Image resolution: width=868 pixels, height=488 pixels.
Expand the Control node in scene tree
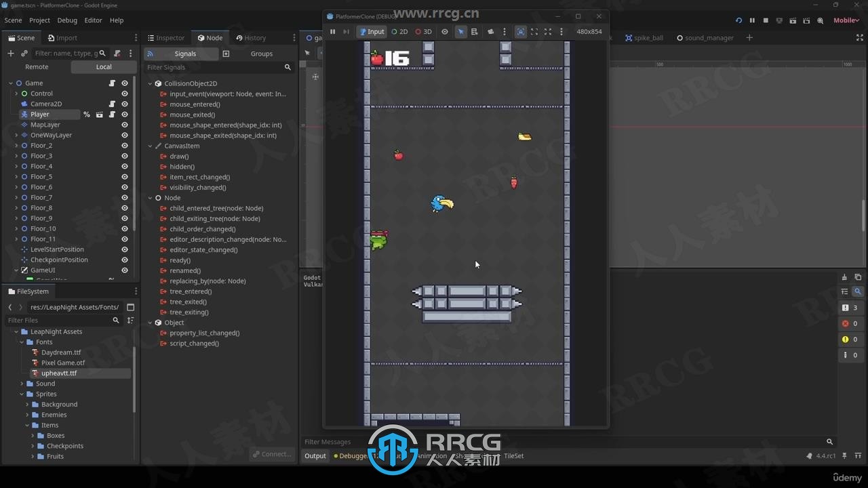click(x=16, y=94)
